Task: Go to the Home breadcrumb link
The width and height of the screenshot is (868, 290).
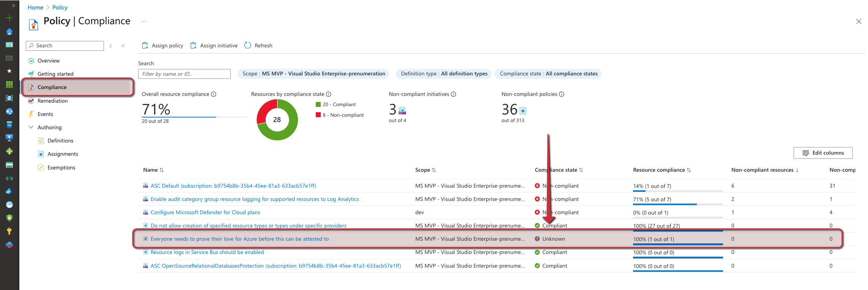Action: click(x=35, y=8)
